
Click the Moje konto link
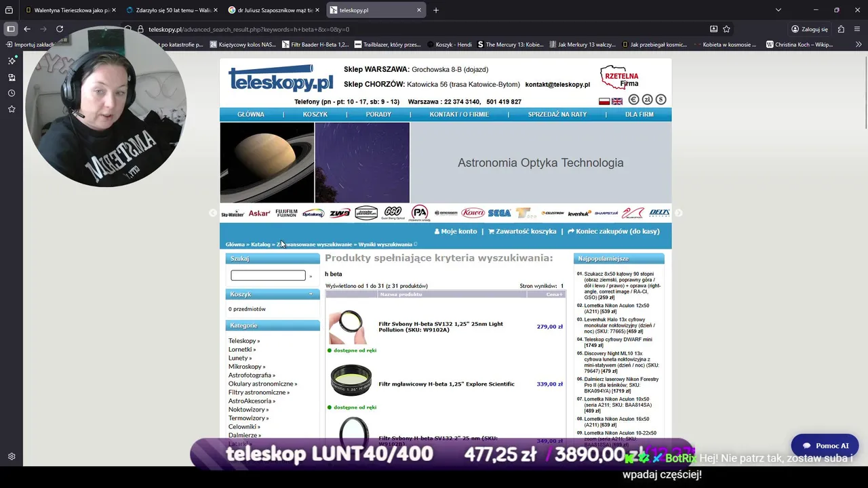pyautogui.click(x=456, y=231)
